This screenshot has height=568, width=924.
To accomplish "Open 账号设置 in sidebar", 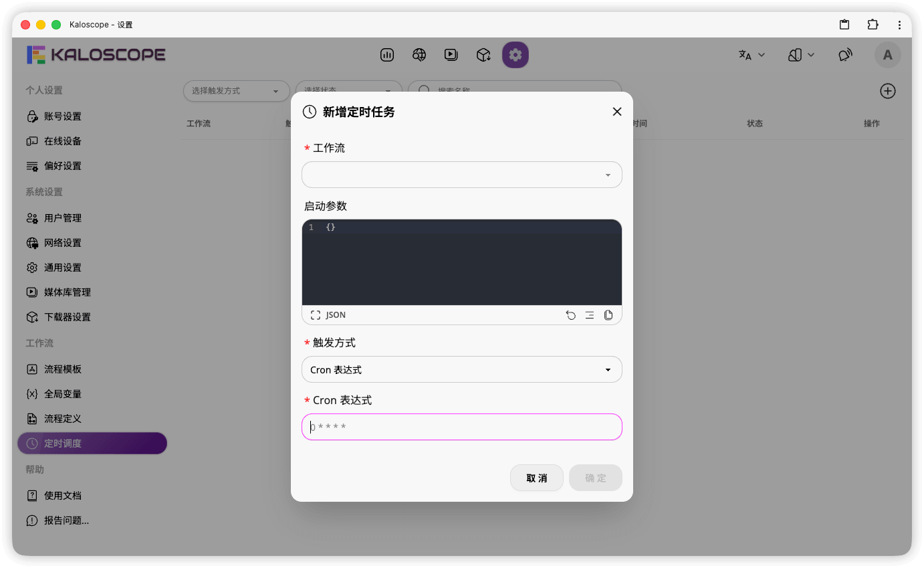I will (92, 116).
